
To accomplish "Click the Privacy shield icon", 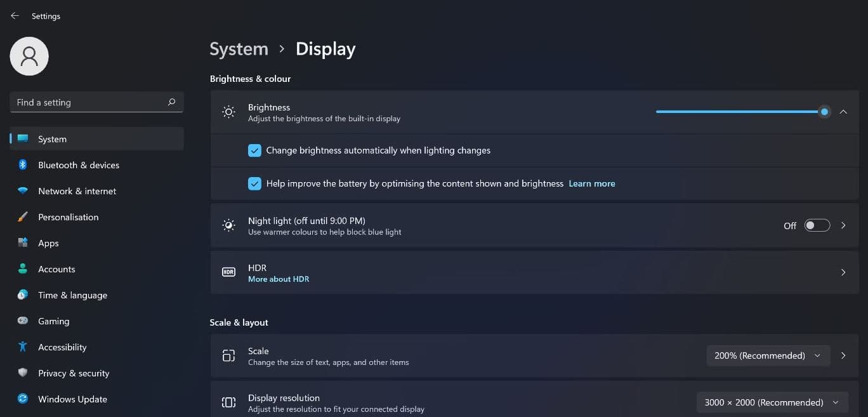I will click(23, 373).
